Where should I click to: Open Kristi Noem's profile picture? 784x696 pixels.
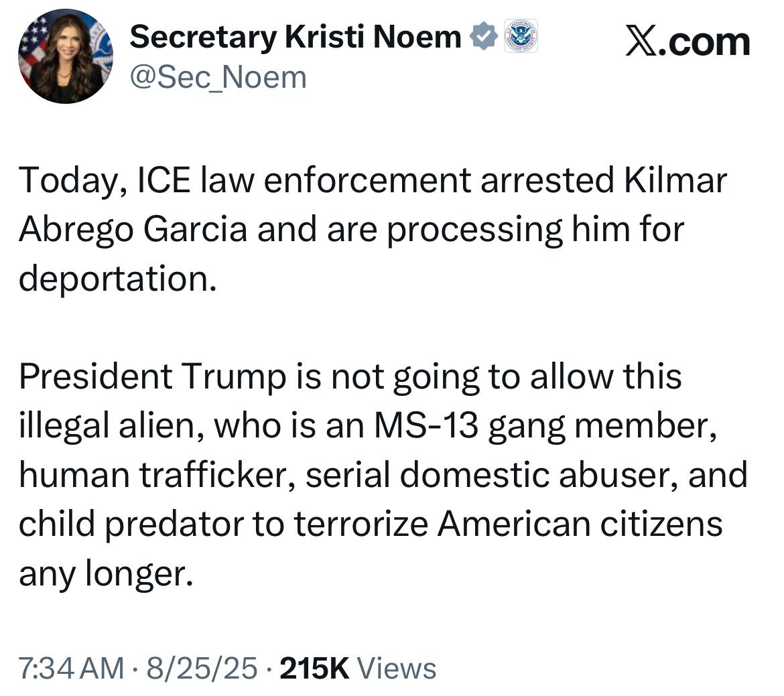click(x=66, y=56)
